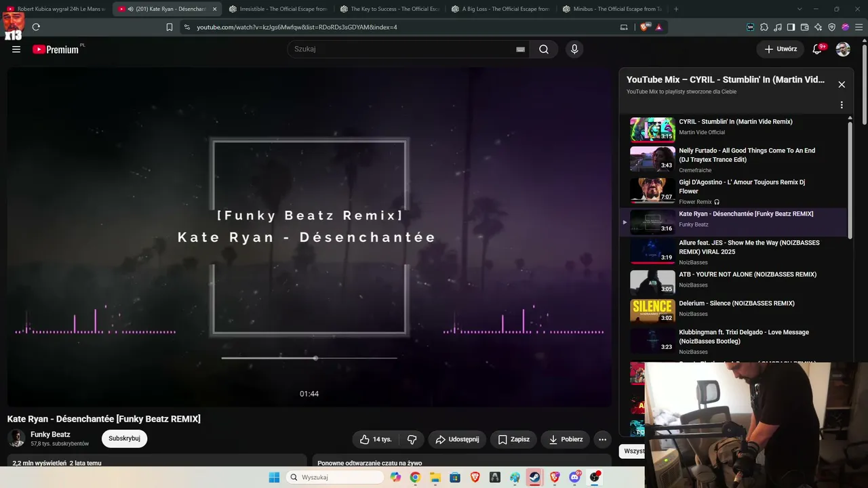
Task: Switch to A Big Loss tab
Action: [x=500, y=9]
